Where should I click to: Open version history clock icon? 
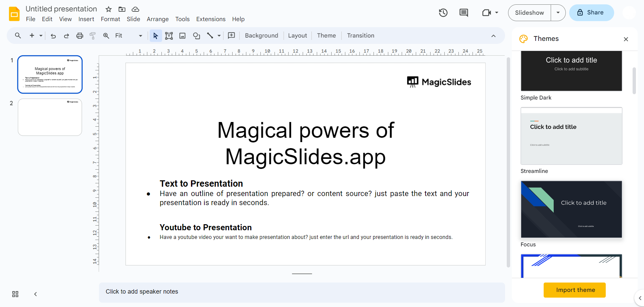(443, 13)
